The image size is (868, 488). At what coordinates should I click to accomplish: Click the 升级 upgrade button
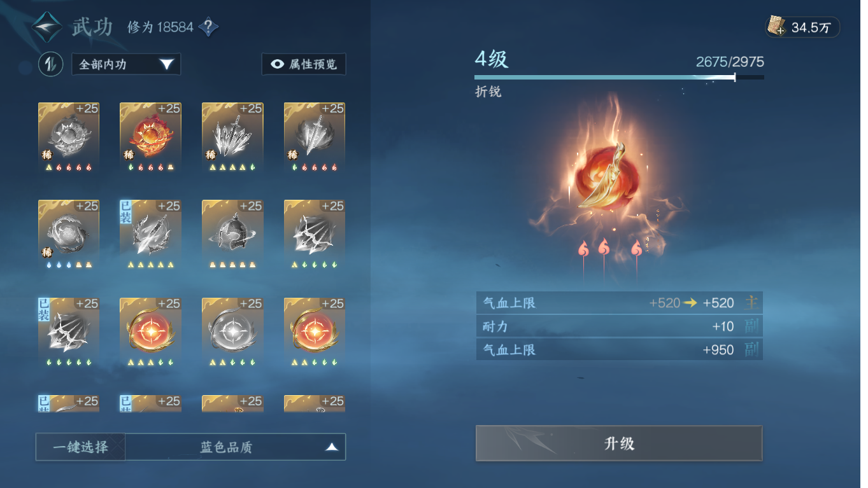coord(619,443)
